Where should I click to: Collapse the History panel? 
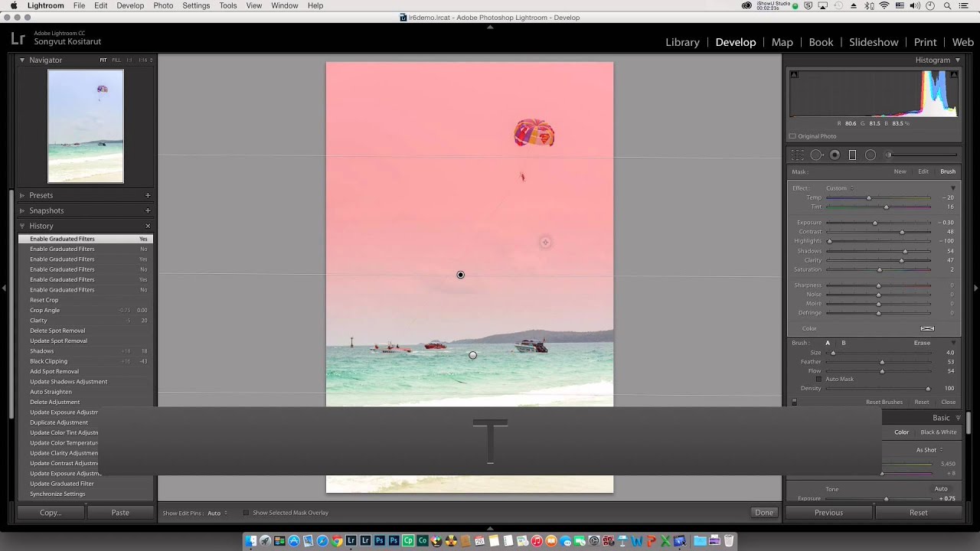[x=22, y=226]
